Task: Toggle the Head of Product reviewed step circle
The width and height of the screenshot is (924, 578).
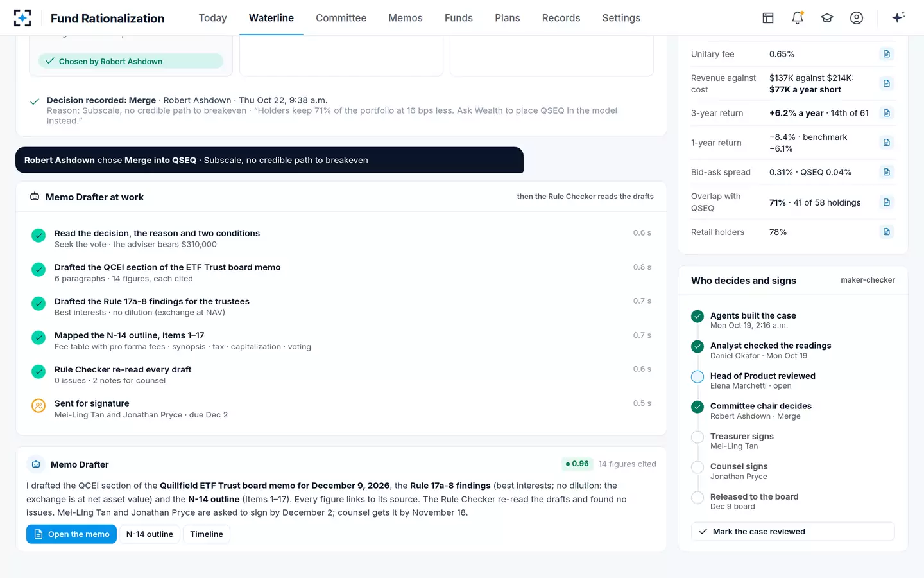Action: (697, 377)
